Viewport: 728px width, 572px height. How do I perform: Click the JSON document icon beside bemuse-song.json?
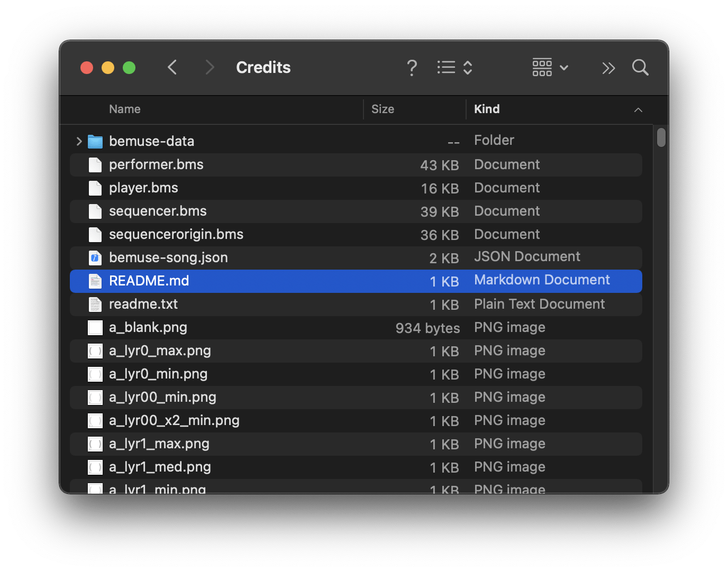95,257
